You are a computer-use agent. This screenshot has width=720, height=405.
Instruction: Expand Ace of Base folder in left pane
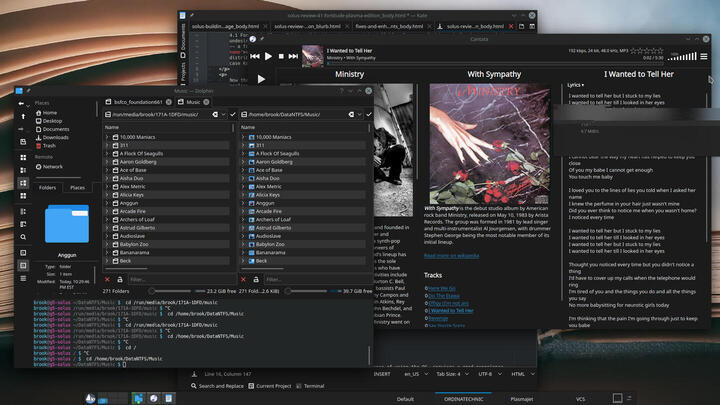(107, 170)
